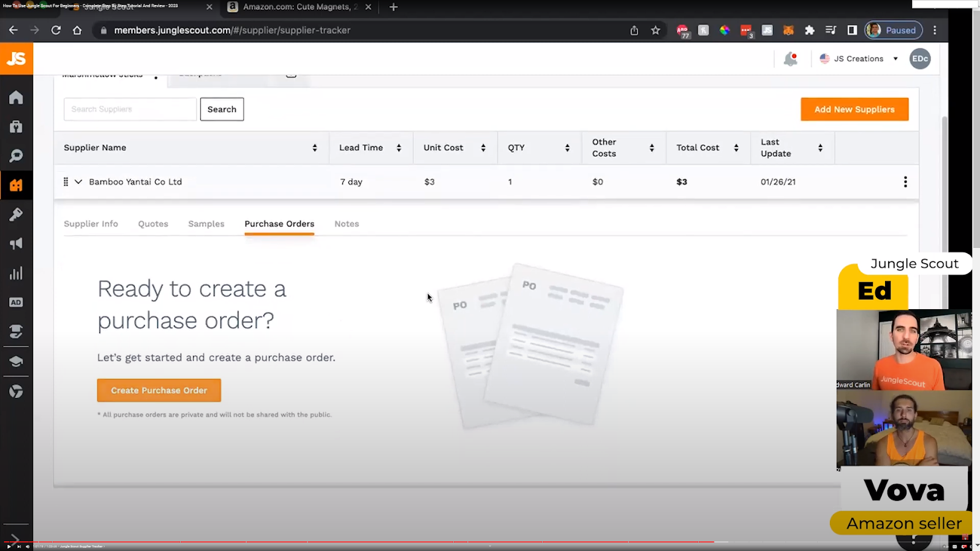This screenshot has width=980, height=551.
Task: Open the AD advertising sidebar icon
Action: point(16,302)
